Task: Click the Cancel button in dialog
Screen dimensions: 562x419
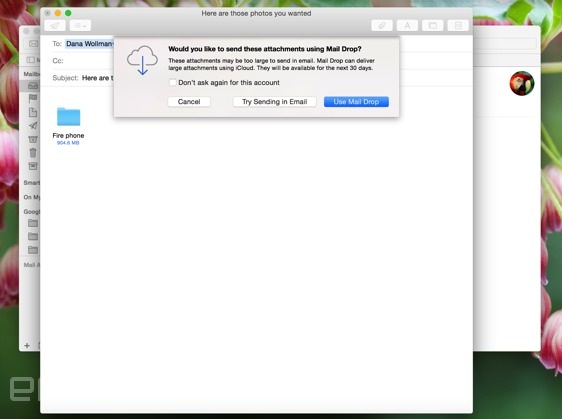Action: tap(189, 102)
